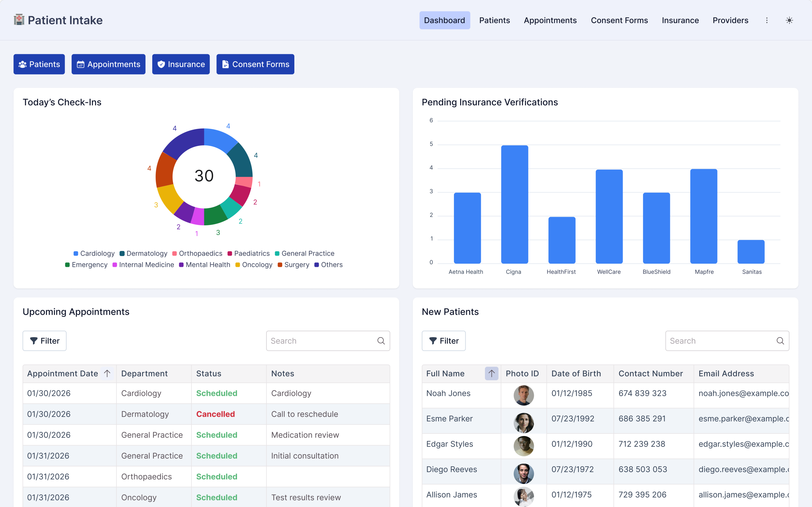Viewport: 812px width, 507px height.
Task: Click the Filter button in Upcoming Appointments
Action: 44,341
